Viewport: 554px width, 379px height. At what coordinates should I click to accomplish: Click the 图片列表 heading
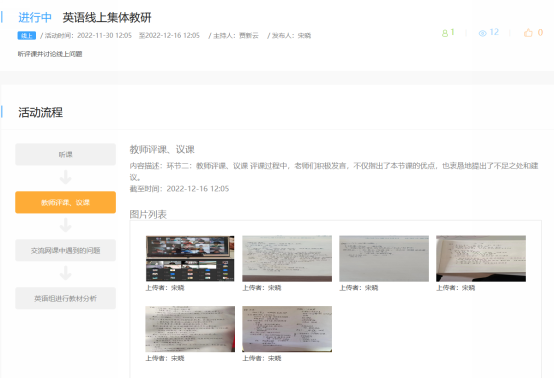[148, 214]
